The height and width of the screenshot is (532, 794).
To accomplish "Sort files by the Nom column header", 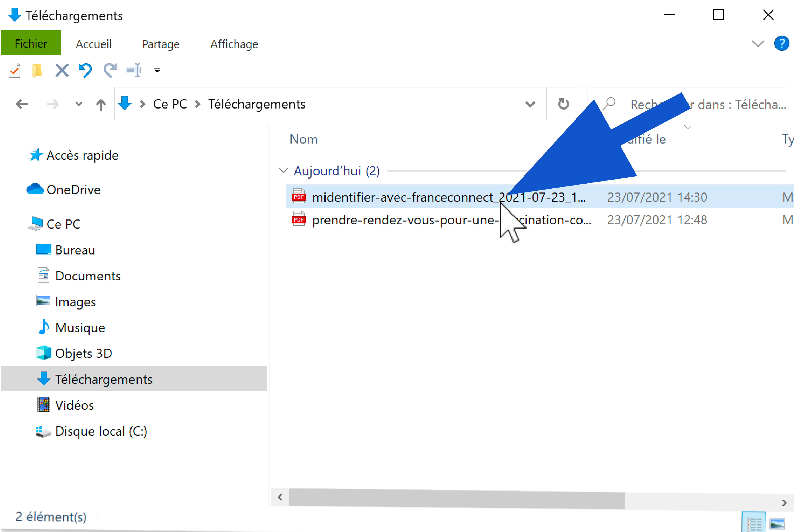I will [x=304, y=139].
